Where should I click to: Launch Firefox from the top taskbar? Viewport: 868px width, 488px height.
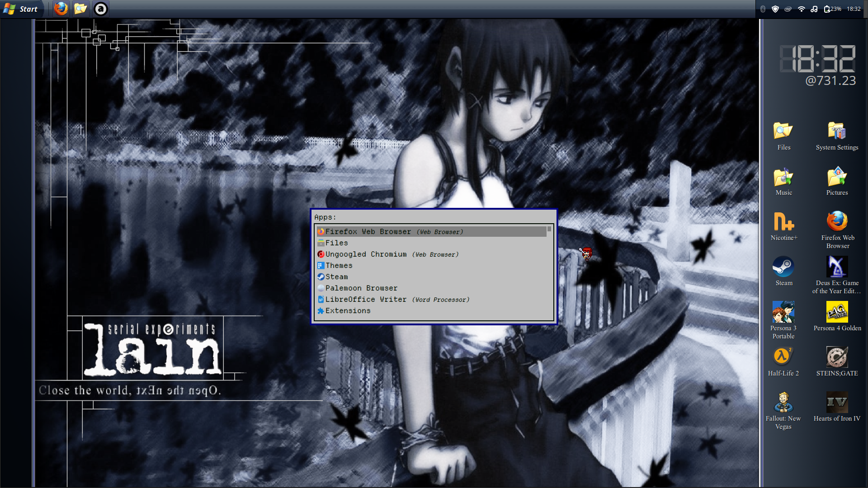(61, 9)
